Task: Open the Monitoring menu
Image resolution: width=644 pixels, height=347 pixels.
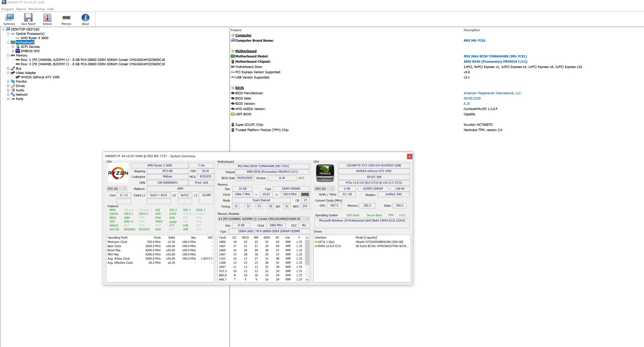Action: (36, 9)
